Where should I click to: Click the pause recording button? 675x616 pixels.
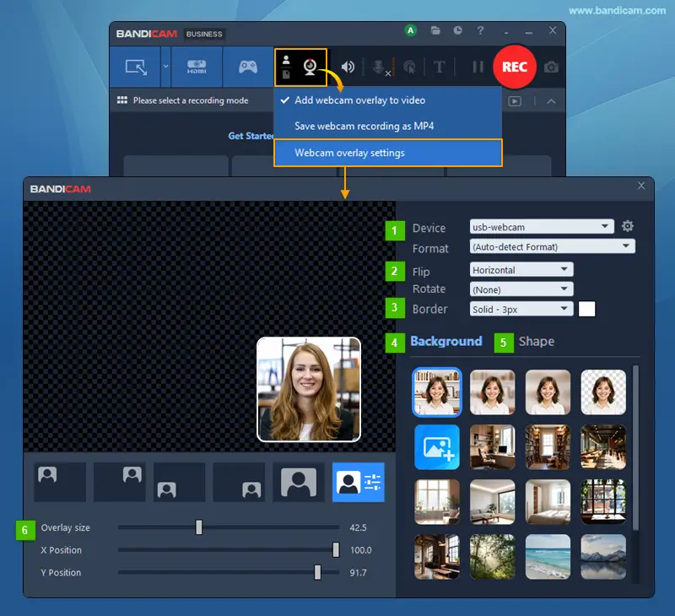[478, 68]
